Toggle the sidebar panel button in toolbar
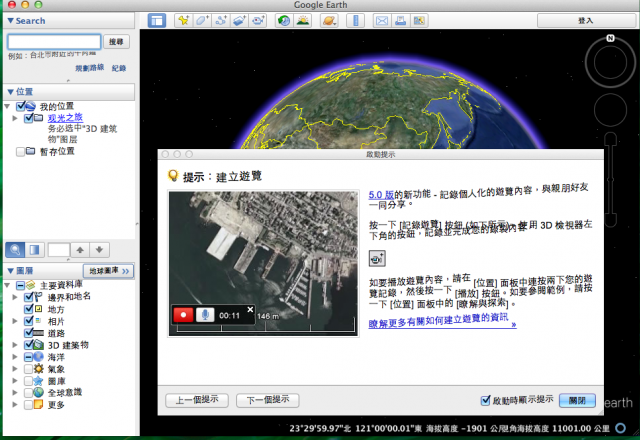Viewport: 640px width, 440px height. click(x=157, y=20)
